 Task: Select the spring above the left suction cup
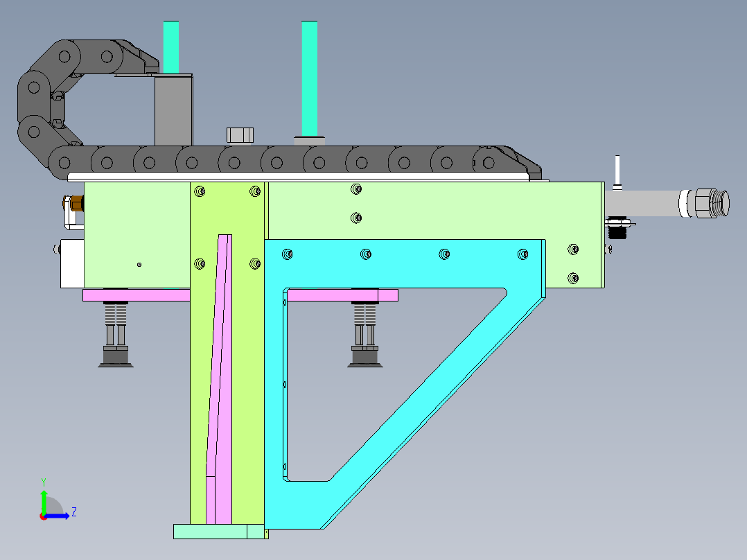coord(116,314)
